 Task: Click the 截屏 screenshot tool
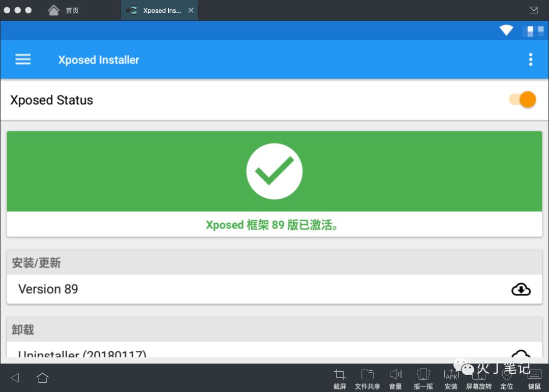[x=340, y=379]
